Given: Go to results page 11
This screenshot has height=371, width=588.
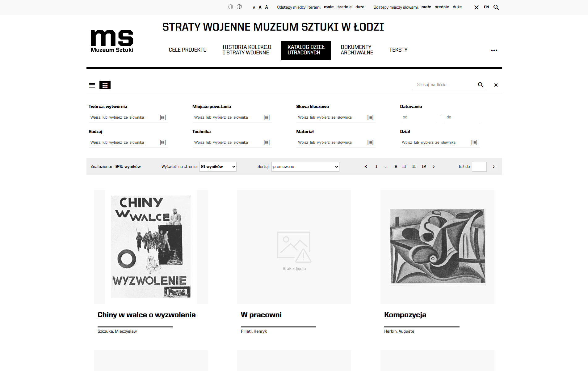Looking at the screenshot, I should (x=414, y=167).
